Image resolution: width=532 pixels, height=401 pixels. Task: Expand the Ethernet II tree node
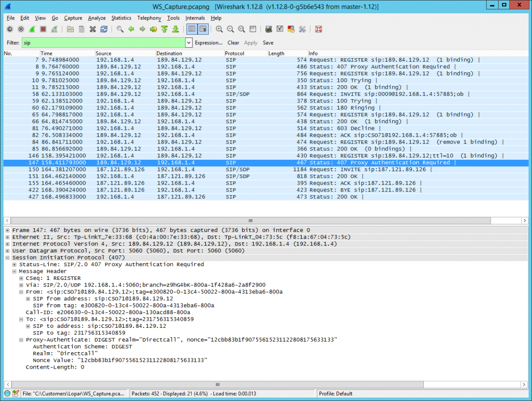point(8,237)
